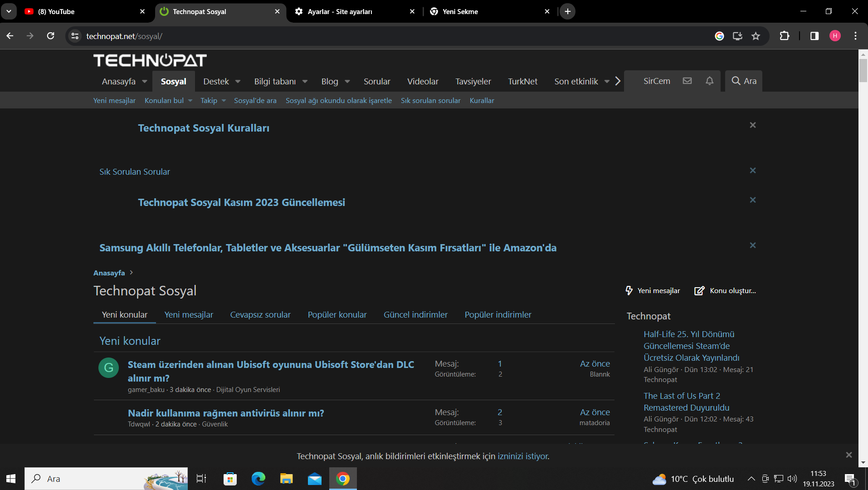This screenshot has height=490, width=868.
Task: Open the Half-Life 25. Yıl Dönümü article
Action: coord(692,346)
